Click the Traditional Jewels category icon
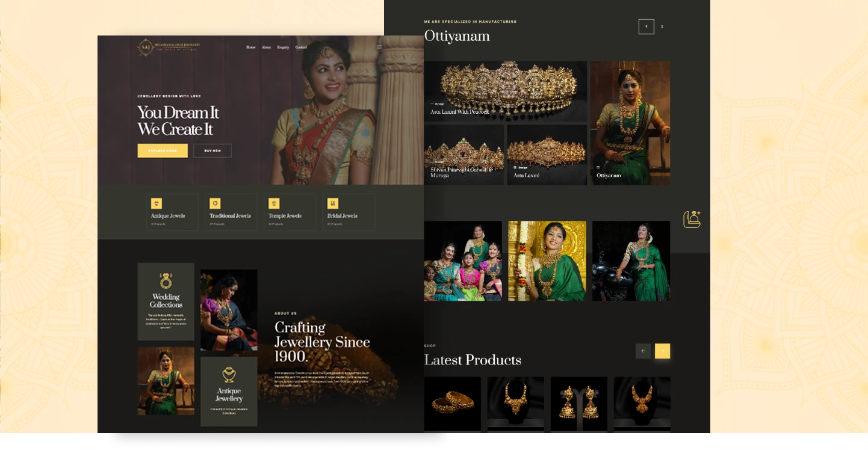Image resolution: width=868 pixels, height=450 pixels. pyautogui.click(x=215, y=203)
